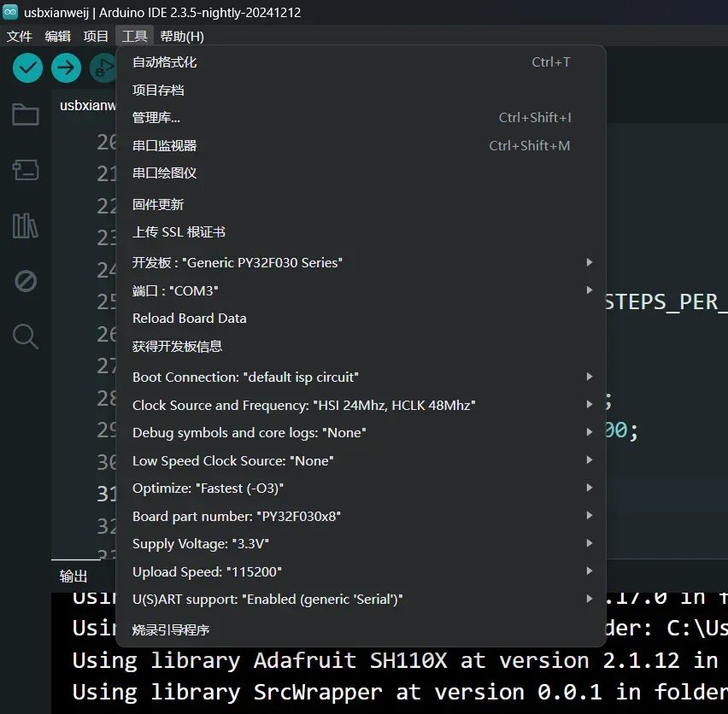Click the Upload arrow button
728x714 pixels.
[66, 67]
